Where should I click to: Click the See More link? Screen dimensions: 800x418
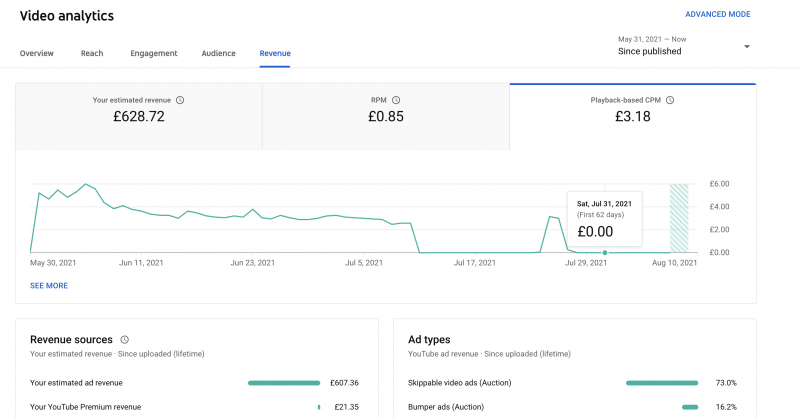pyautogui.click(x=49, y=285)
